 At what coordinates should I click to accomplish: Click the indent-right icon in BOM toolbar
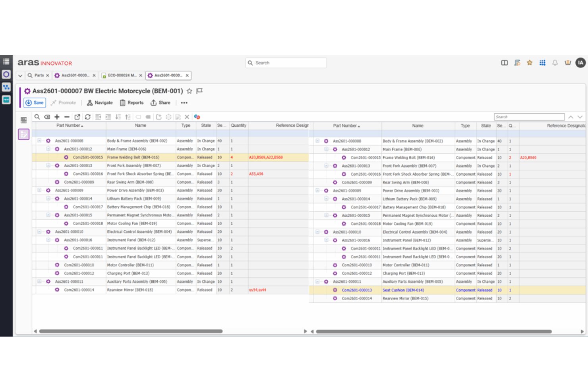point(108,117)
